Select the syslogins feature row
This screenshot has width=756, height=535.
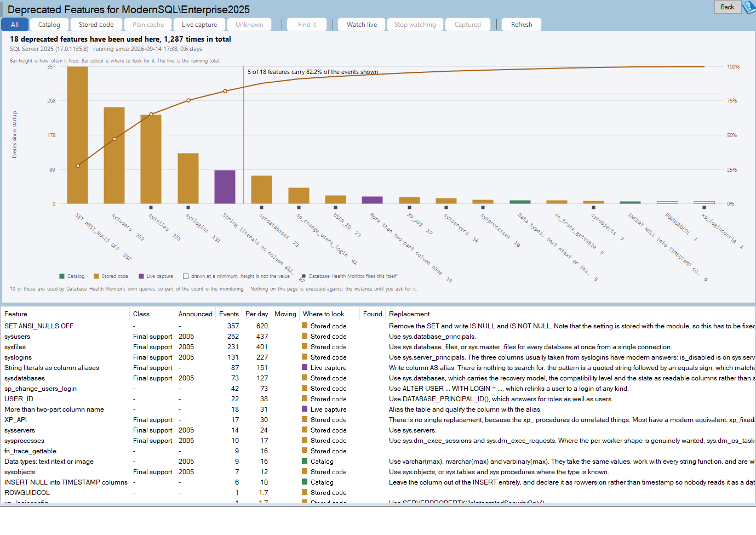click(378, 357)
